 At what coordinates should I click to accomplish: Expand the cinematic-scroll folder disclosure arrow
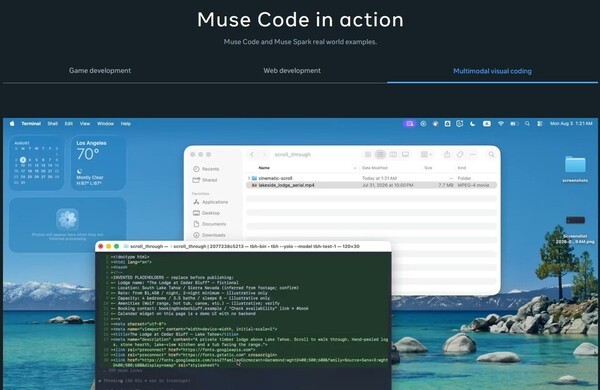tap(249, 178)
